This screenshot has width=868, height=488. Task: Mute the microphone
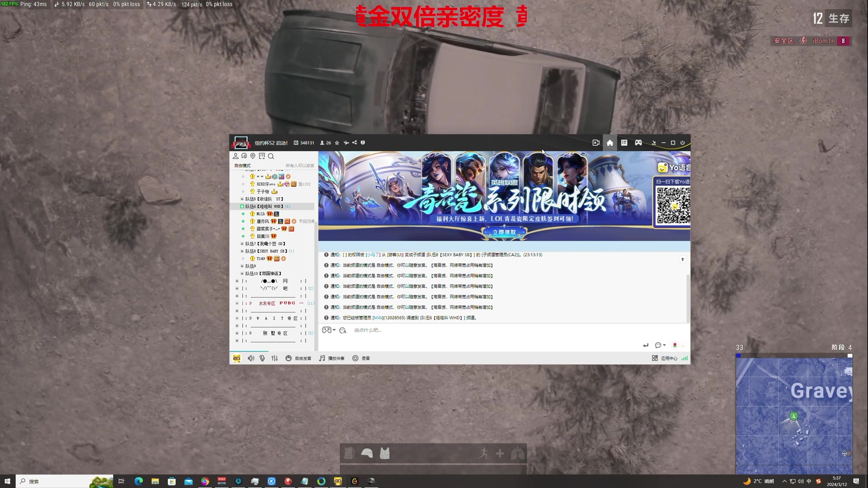point(262,358)
